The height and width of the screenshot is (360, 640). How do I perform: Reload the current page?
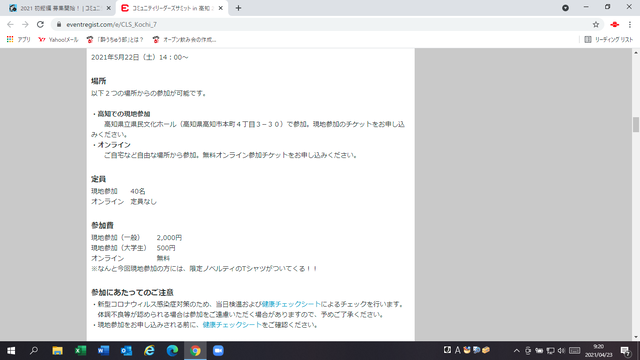(40, 24)
